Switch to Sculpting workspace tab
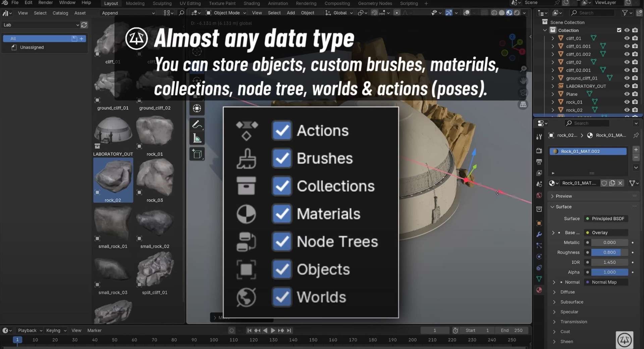The height and width of the screenshot is (349, 644). (162, 3)
